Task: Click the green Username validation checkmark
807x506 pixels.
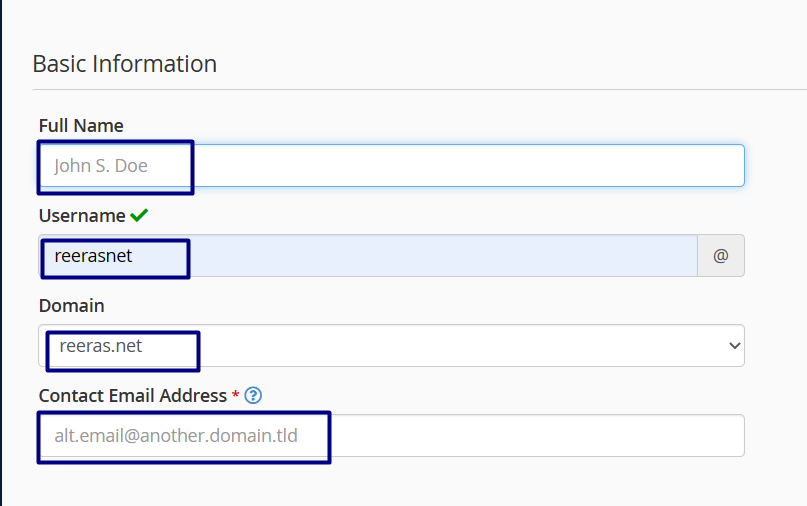Action: coord(139,215)
